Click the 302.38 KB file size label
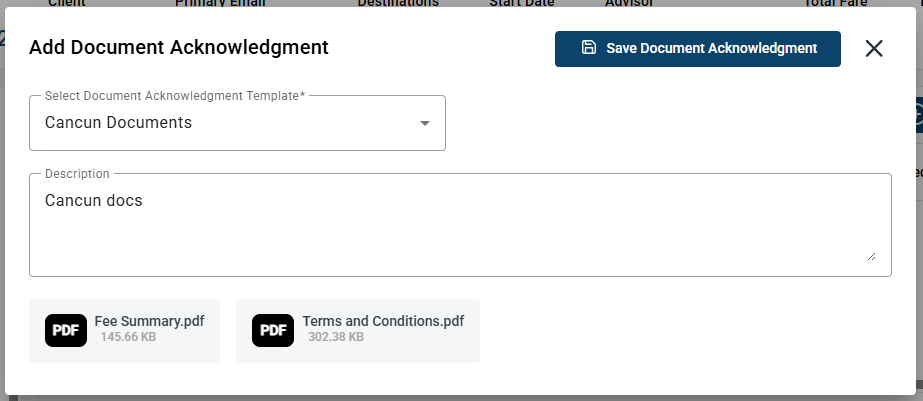This screenshot has height=401, width=923. click(x=336, y=337)
